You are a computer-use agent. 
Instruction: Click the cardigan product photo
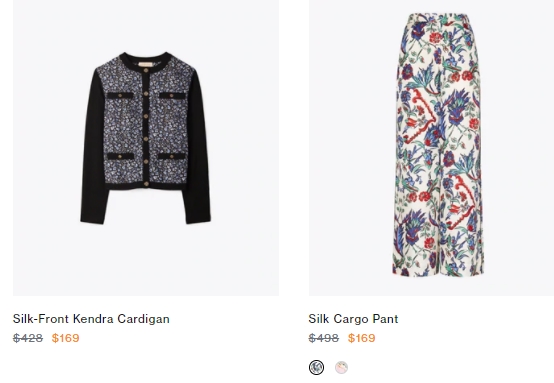coord(146,148)
